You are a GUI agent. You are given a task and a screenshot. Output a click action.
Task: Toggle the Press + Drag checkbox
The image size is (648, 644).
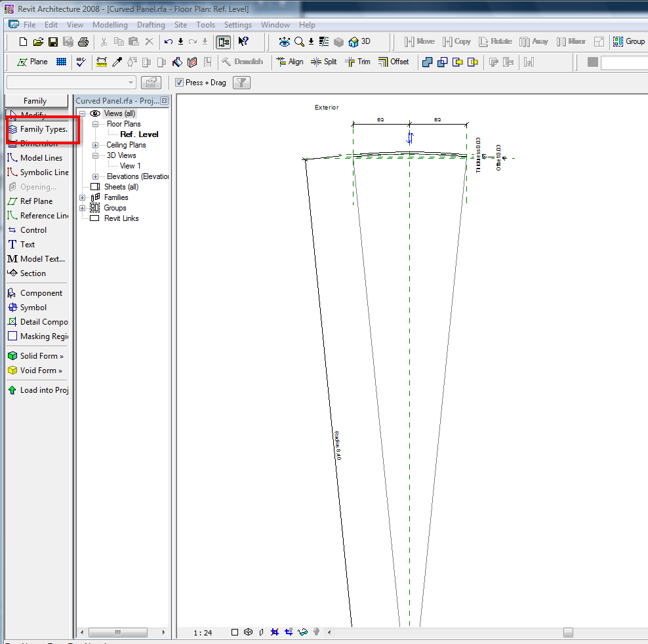pyautogui.click(x=180, y=83)
